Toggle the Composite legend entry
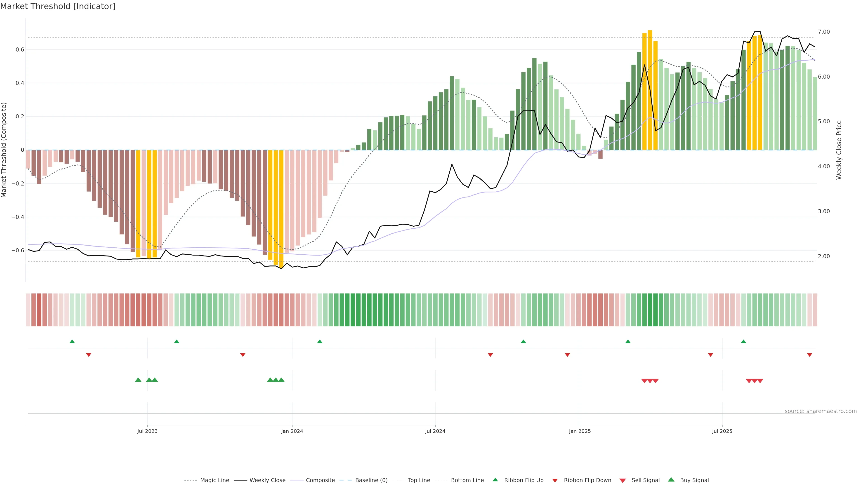 tap(320, 480)
